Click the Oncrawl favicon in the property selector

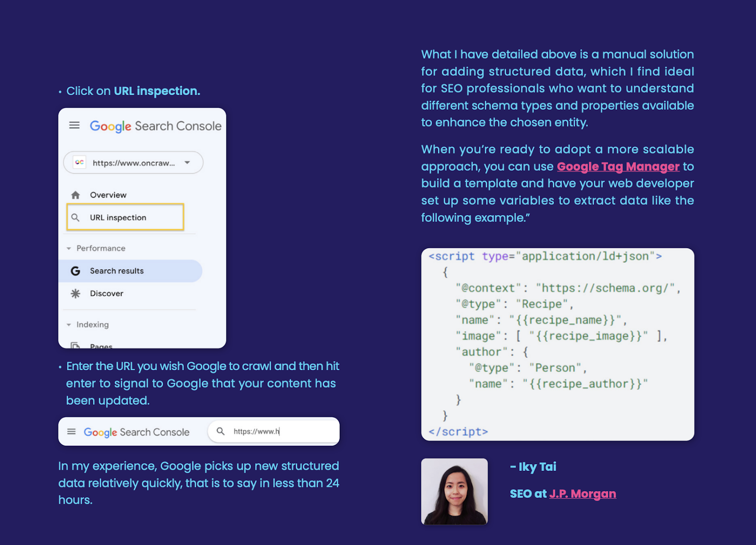point(79,163)
